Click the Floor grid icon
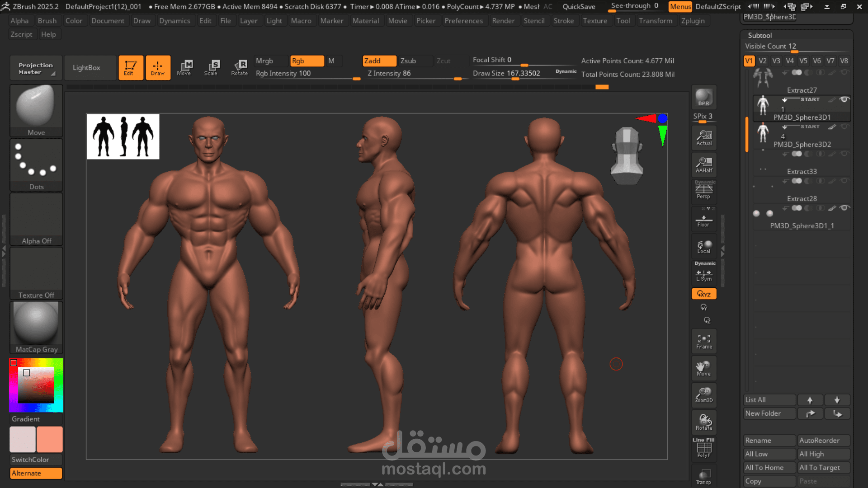868x488 pixels. pos(703,220)
